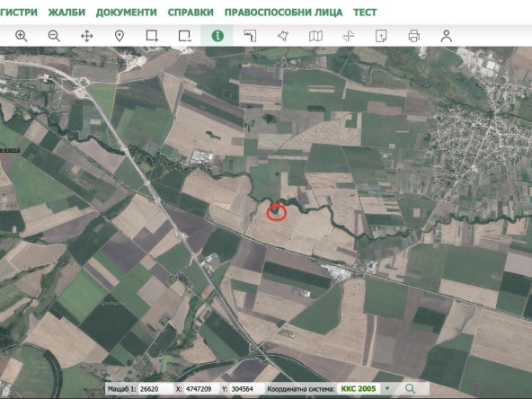Open the user profile icon
Image resolution: width=532 pixels, height=399 pixels.
tap(447, 36)
